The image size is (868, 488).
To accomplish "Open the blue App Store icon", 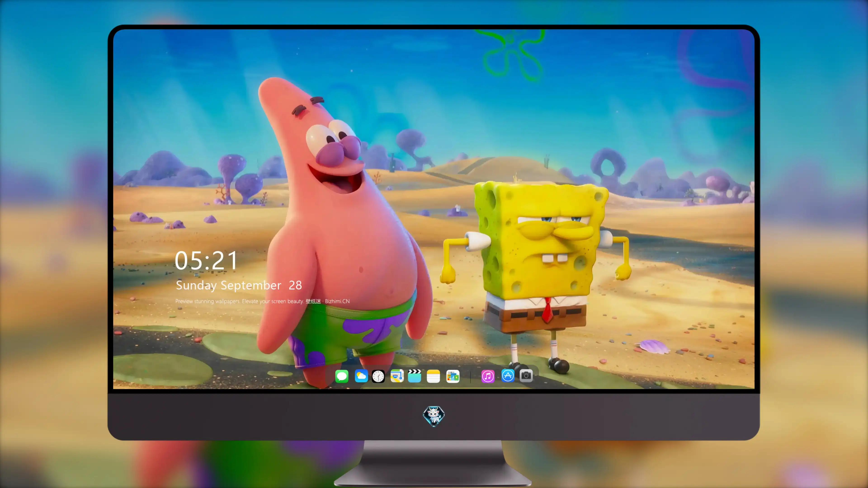I will pyautogui.click(x=508, y=375).
